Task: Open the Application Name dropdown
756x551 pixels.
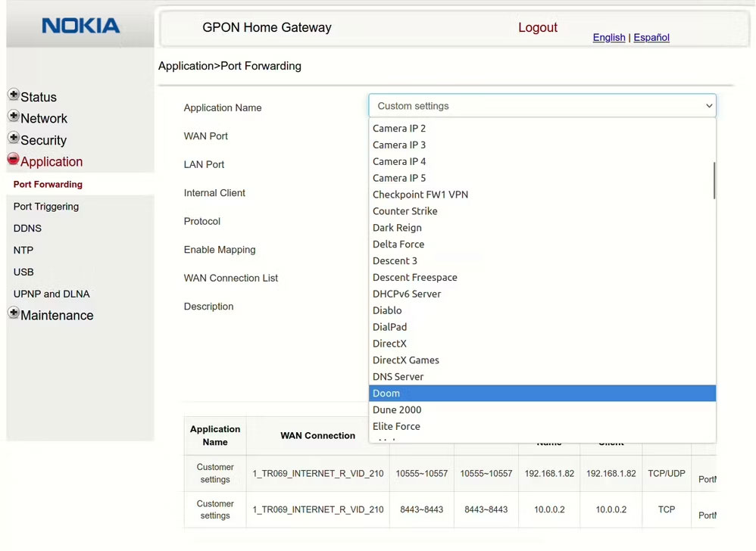Action: [x=542, y=106]
